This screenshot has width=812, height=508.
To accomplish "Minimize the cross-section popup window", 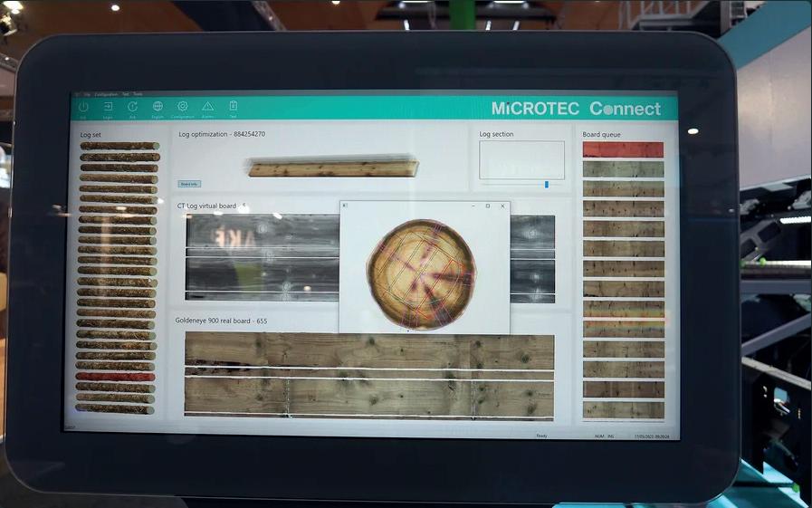I will (x=473, y=206).
